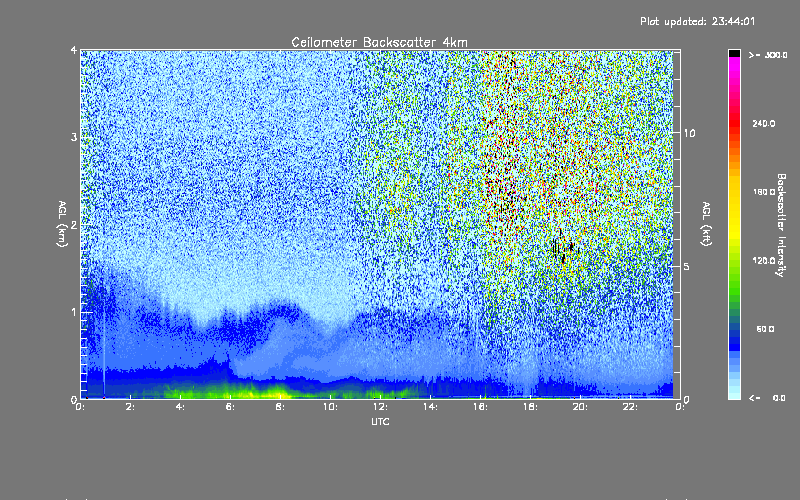Click the "AGL (kft)" right axis label
This screenshot has height=500, width=800.
pos(706,223)
